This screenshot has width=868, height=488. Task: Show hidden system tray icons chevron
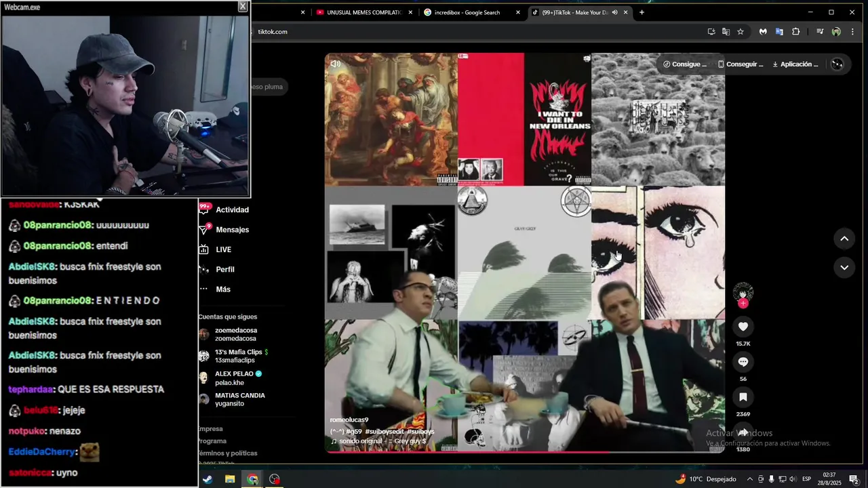point(750,479)
